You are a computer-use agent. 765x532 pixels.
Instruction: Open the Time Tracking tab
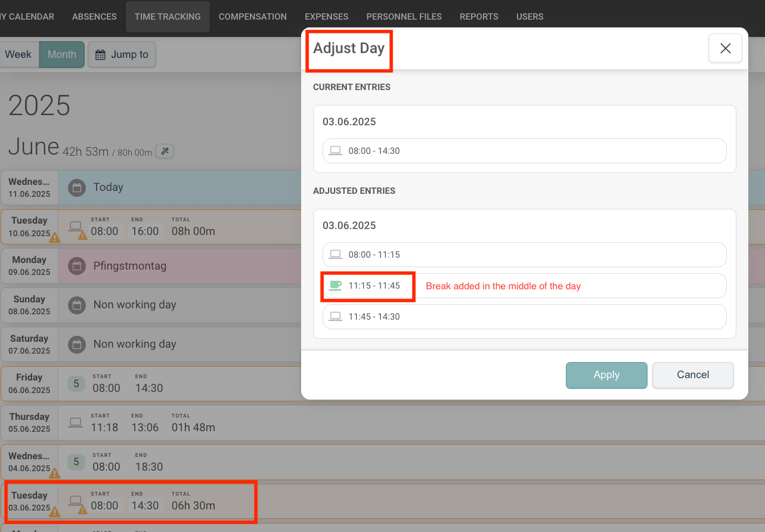tap(168, 17)
